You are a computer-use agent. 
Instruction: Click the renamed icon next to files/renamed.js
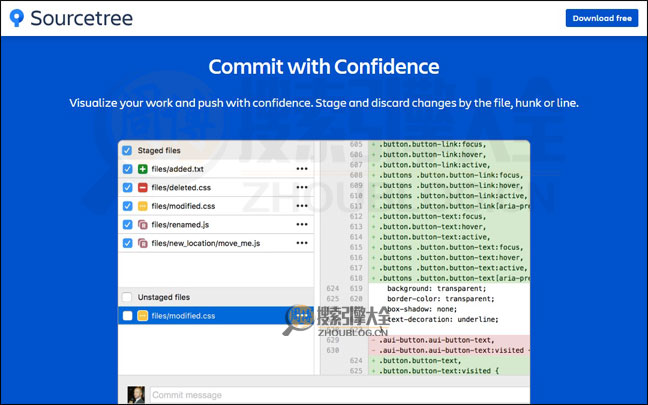pyautogui.click(x=142, y=224)
